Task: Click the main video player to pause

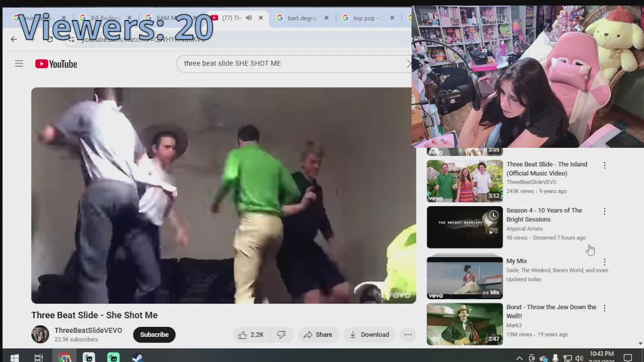Action: click(x=223, y=196)
